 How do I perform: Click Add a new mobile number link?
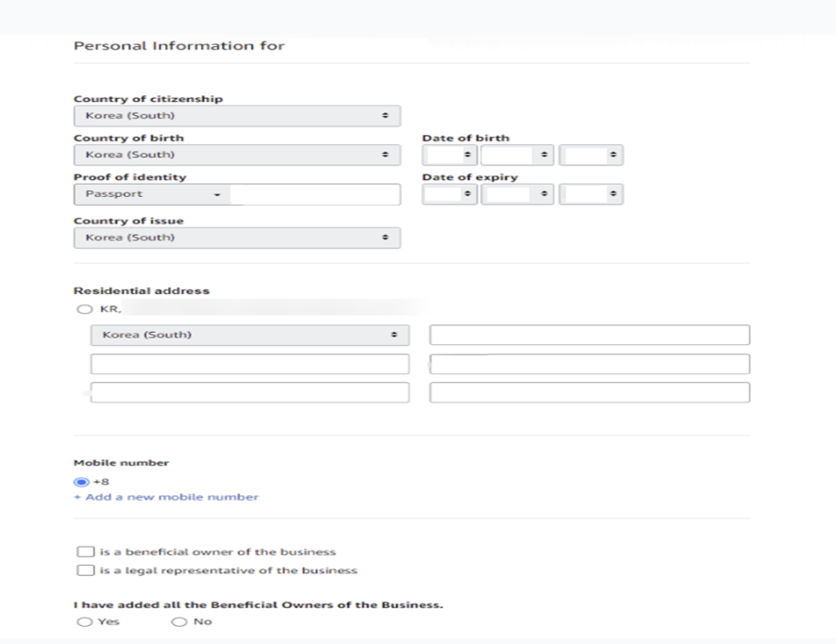click(x=166, y=497)
